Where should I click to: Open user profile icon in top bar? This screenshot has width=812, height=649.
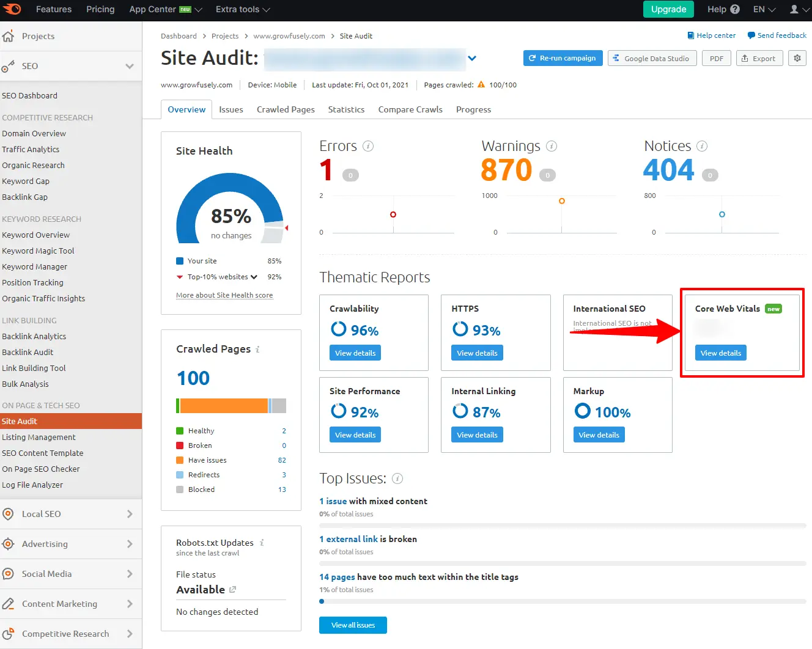click(794, 9)
